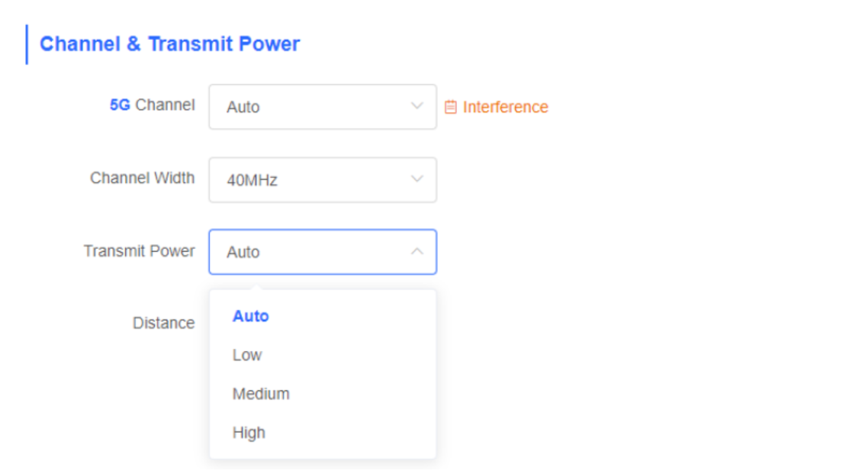Viewport: 868px width, 474px height.
Task: Click the Transmit Power combo box field
Action: click(323, 252)
